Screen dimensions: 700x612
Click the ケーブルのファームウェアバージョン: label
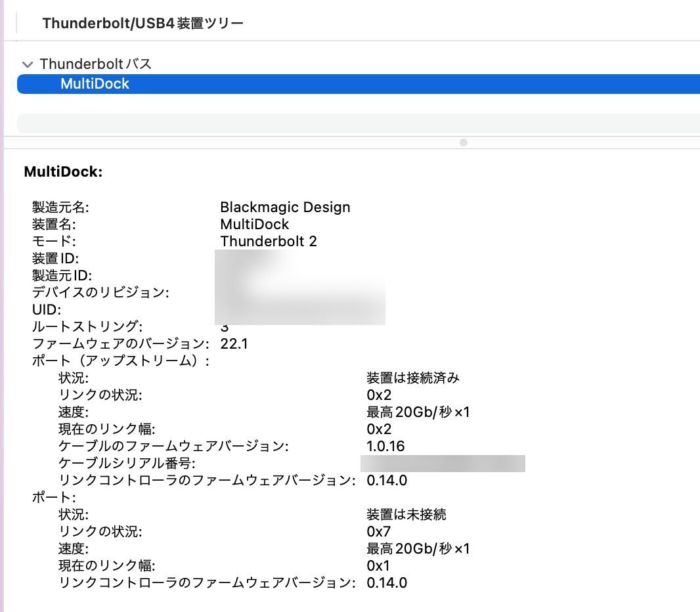(x=173, y=446)
